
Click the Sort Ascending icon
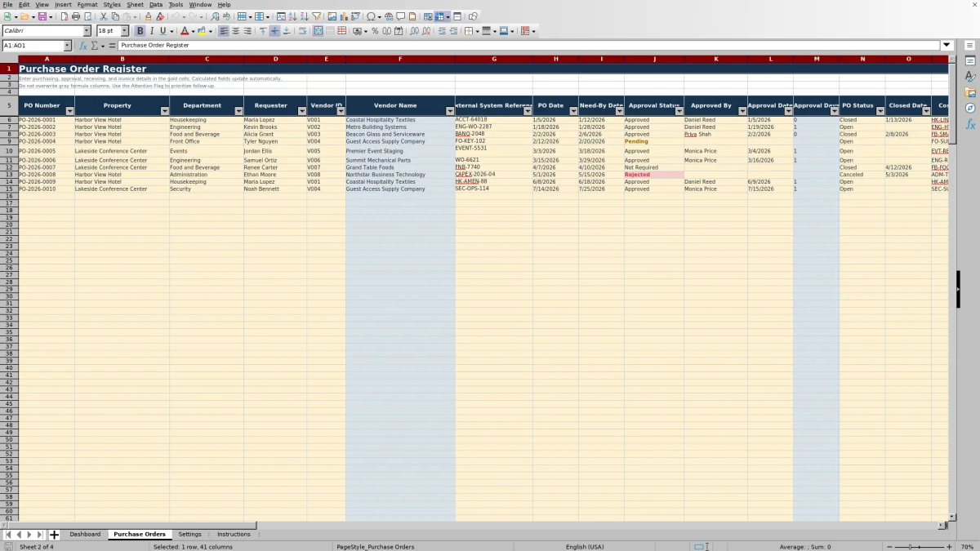click(x=292, y=16)
